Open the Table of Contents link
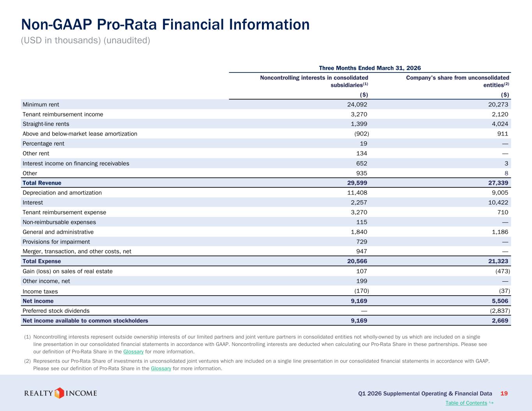 466,403
